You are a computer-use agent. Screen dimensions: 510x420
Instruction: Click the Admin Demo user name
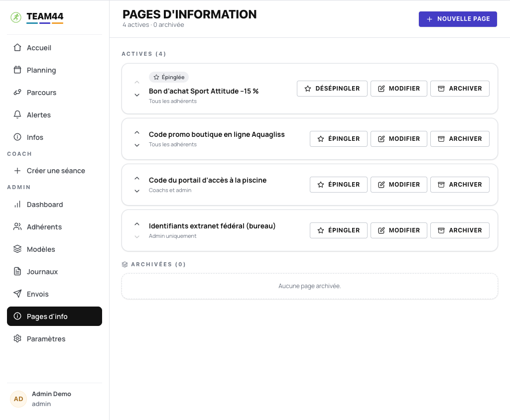(x=51, y=394)
